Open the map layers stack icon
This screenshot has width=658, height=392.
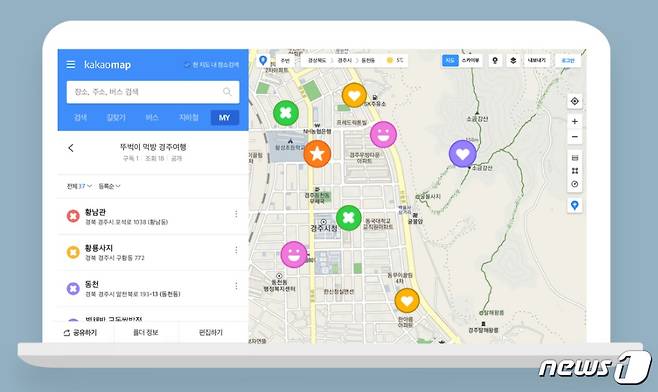coord(513,60)
